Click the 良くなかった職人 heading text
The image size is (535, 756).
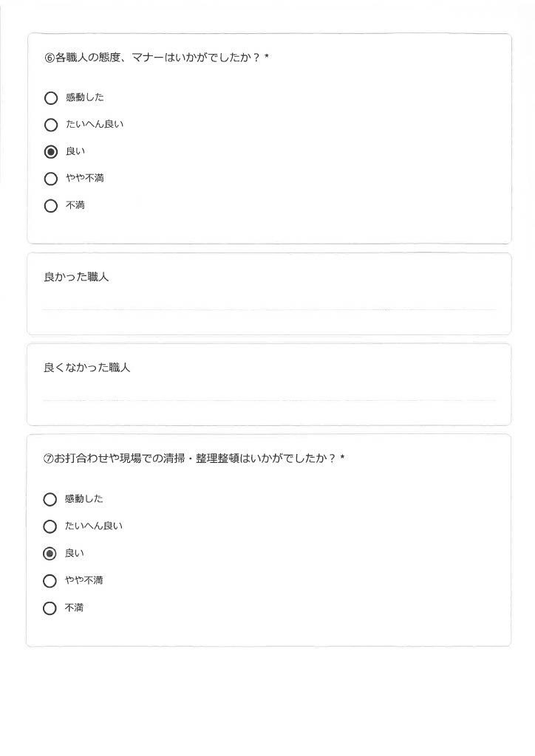(87, 368)
